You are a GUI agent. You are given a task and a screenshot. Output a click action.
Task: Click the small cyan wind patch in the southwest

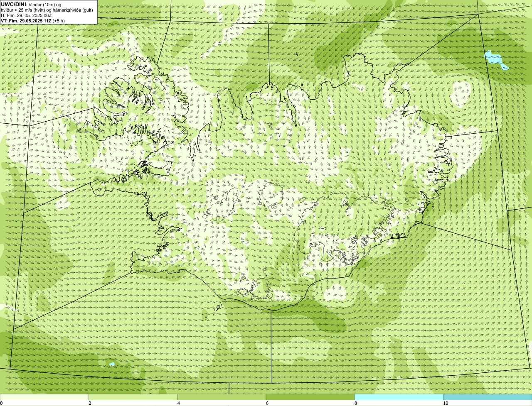112,364
